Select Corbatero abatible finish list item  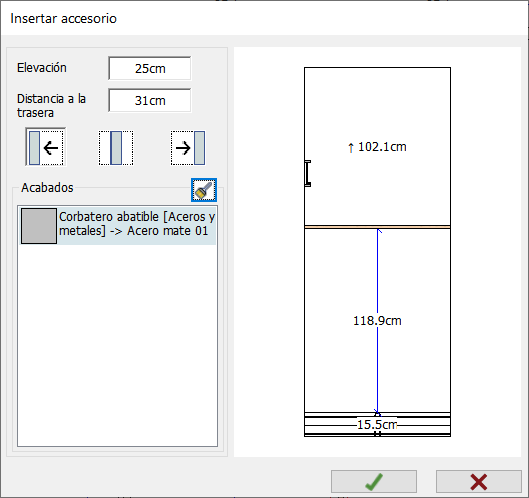tap(118, 225)
